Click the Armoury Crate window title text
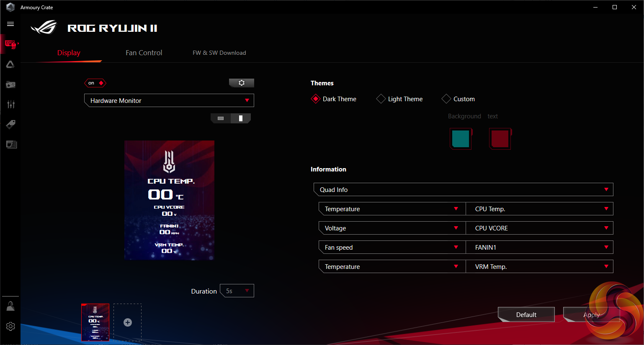644x345 pixels. (37, 8)
